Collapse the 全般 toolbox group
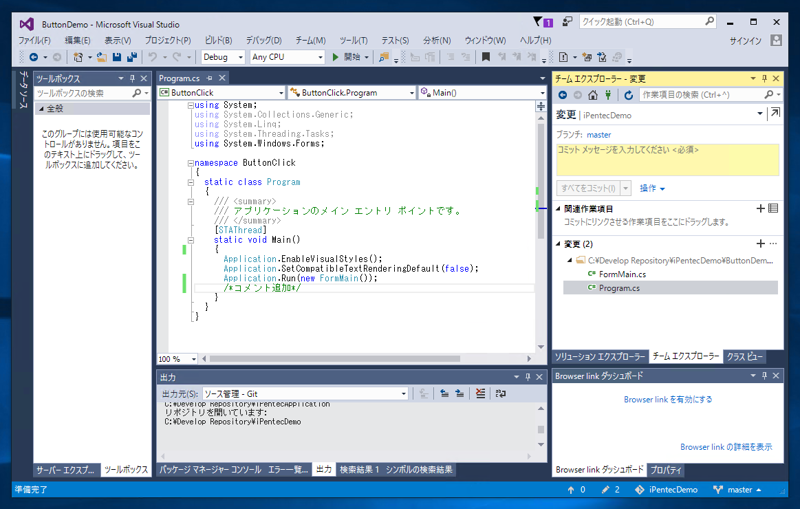 coord(42,109)
